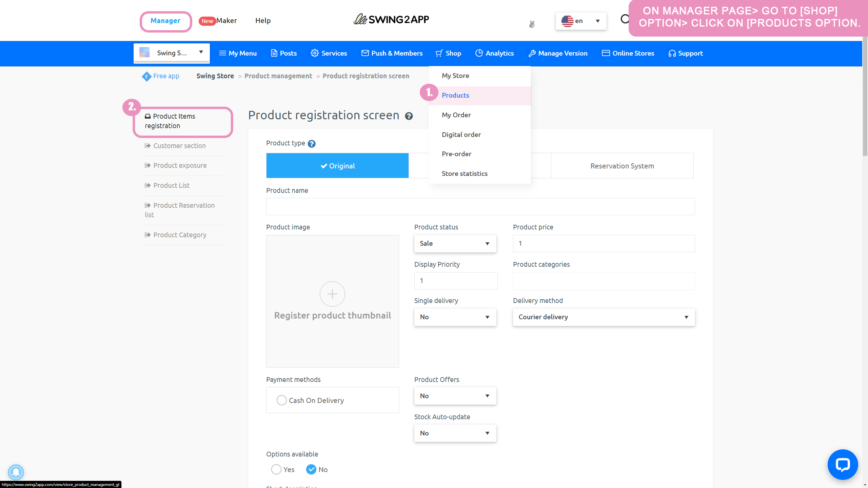Switch to the Reservation System tab
Viewport: 868px width, 488px height.
click(622, 166)
